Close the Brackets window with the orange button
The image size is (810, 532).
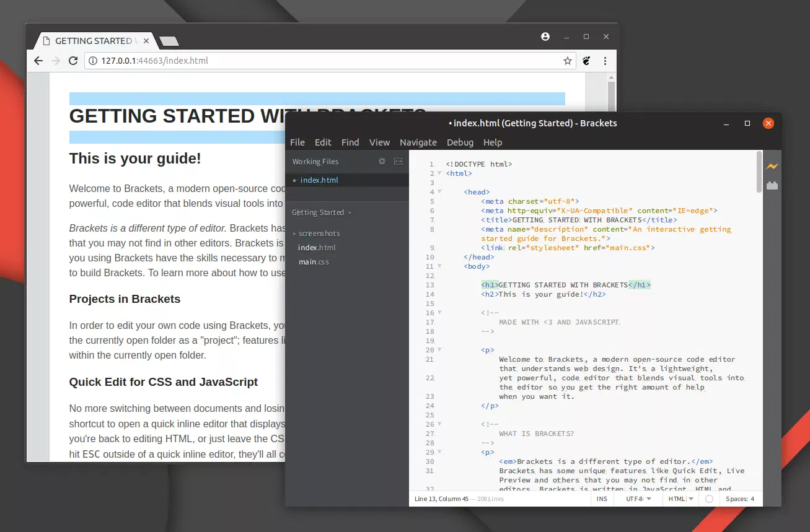click(x=768, y=123)
